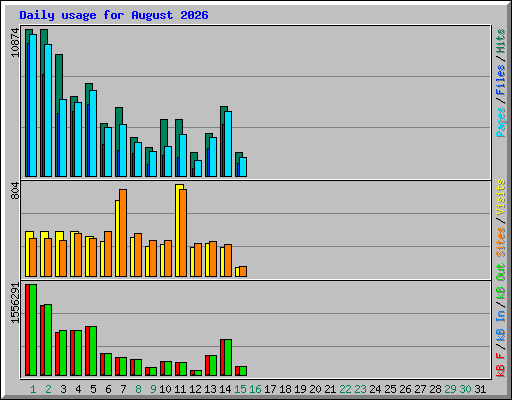Click the 1556291 kB axis value
This screenshot has width=512, height=400.
click(15, 303)
